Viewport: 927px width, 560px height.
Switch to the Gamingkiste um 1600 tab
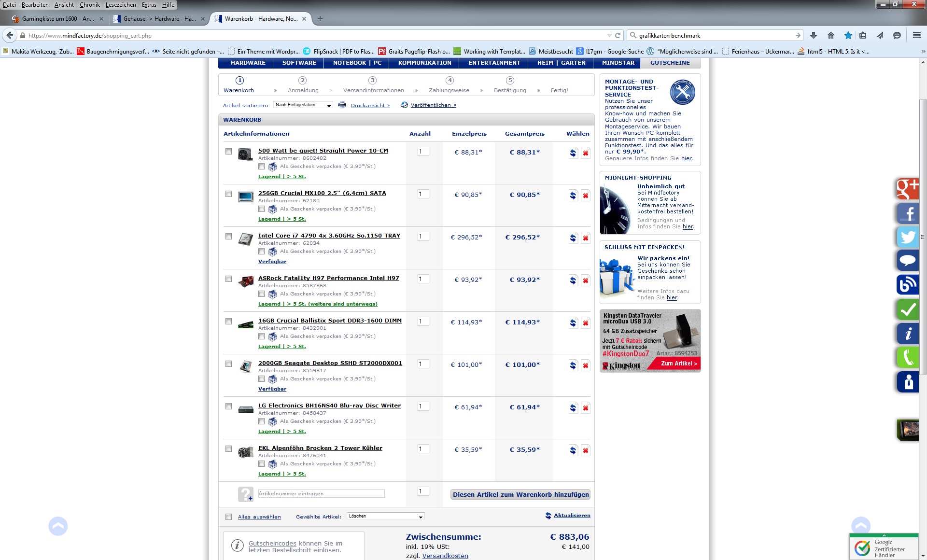point(57,19)
